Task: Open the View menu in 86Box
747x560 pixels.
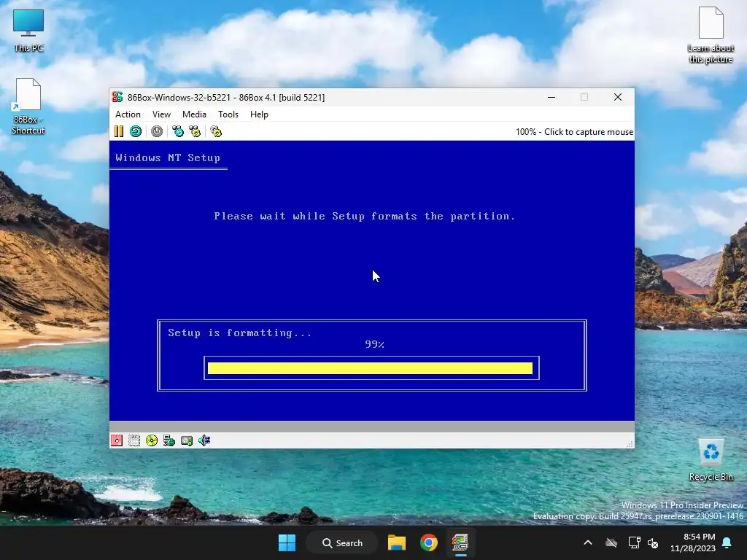Action: click(x=161, y=114)
